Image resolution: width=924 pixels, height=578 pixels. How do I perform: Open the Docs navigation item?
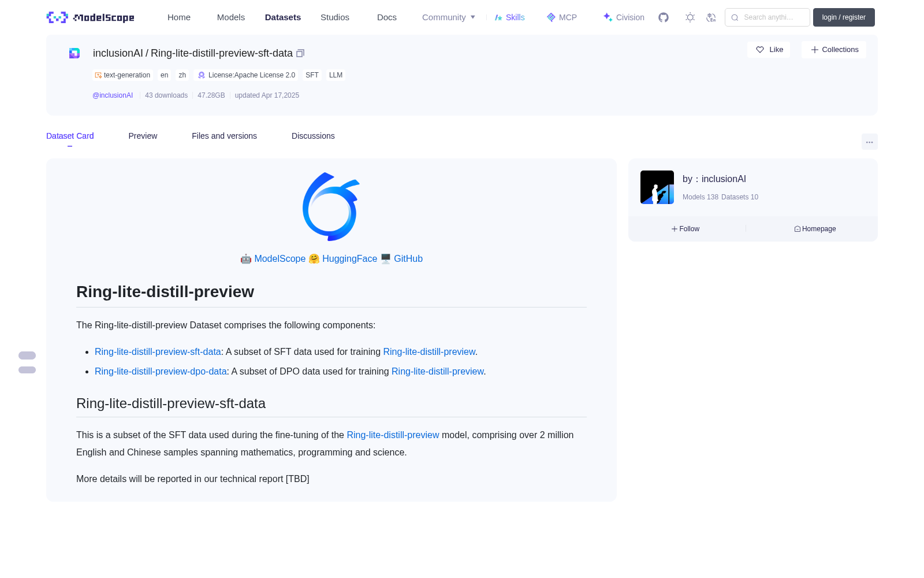[x=387, y=17]
